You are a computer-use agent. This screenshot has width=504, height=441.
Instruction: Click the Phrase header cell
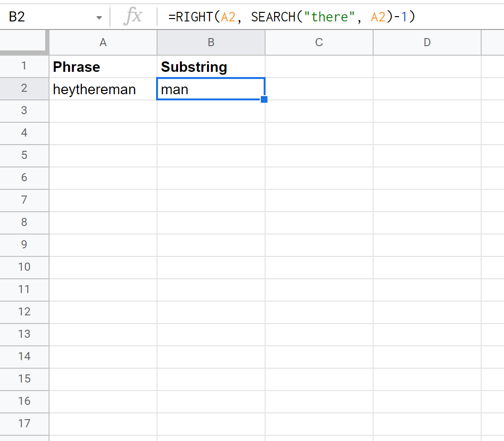tap(103, 67)
